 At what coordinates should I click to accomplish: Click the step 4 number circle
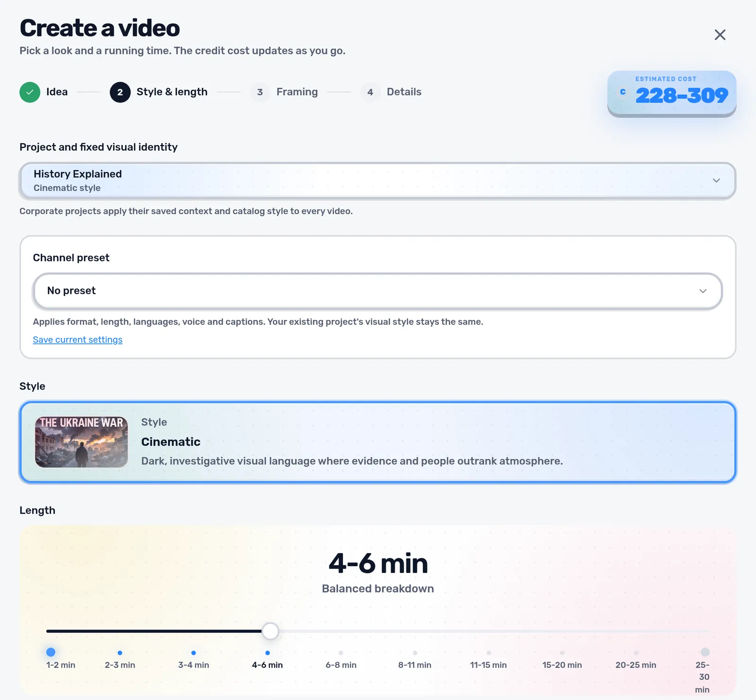[370, 92]
